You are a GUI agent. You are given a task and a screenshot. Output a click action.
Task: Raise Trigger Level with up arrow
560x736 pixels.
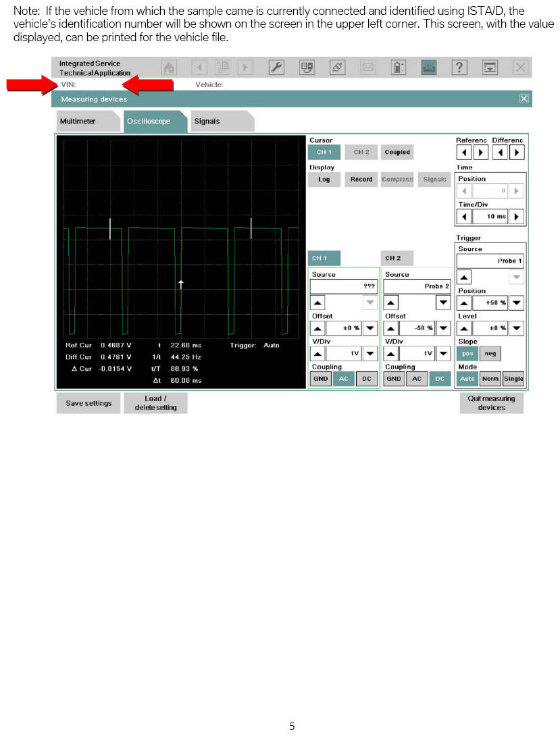click(464, 328)
